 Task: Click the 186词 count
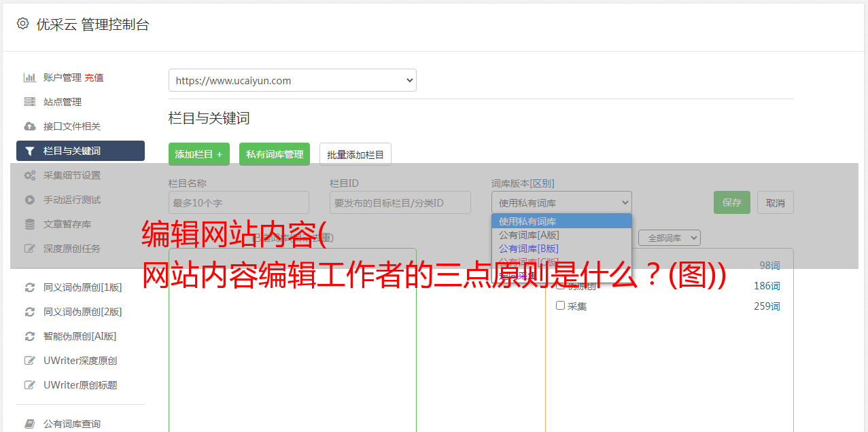point(767,286)
